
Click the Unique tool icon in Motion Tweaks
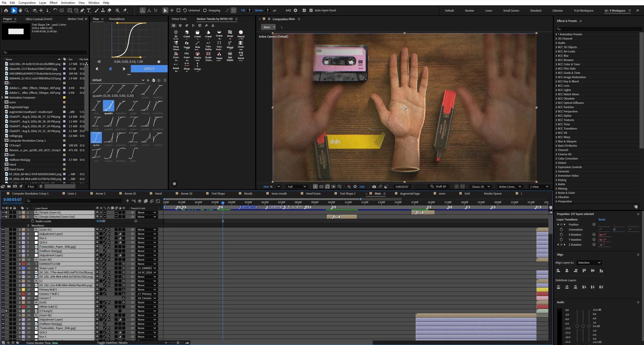click(198, 66)
